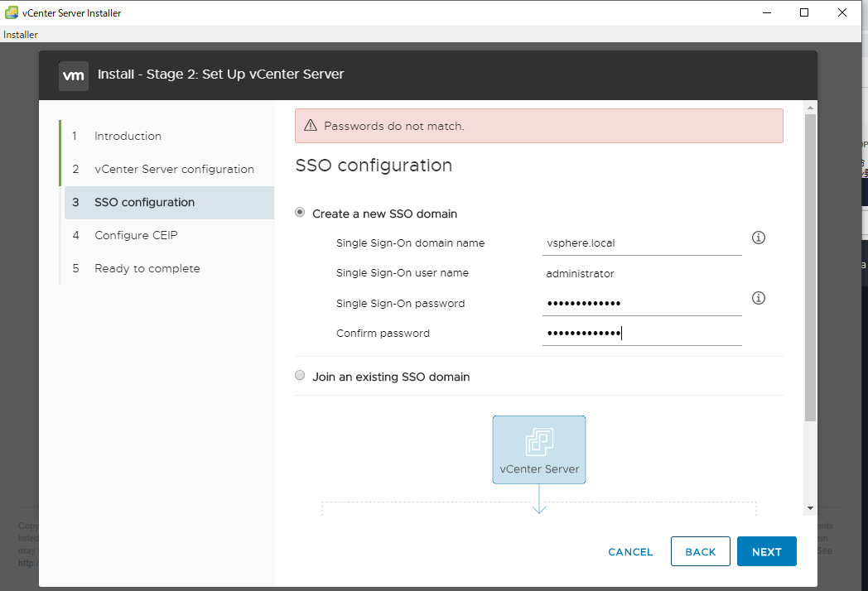Close the vCenter Server Installer window
Screen dimensions: 868x591
pos(842,12)
